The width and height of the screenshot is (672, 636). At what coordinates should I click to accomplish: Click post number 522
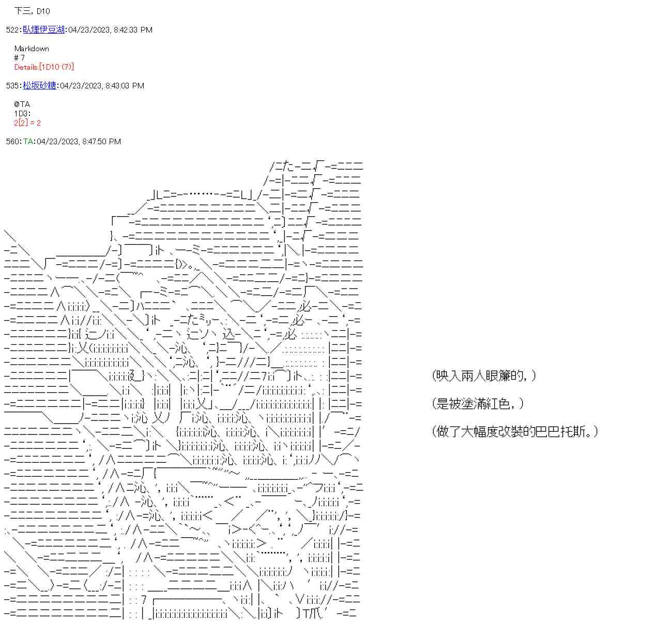coord(12,30)
